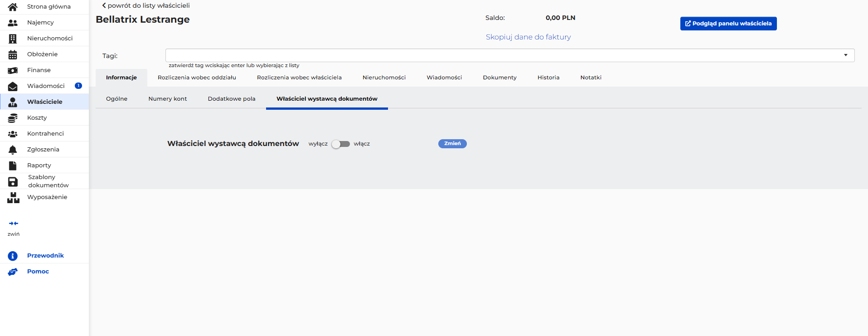The image size is (868, 336).
Task: Open the Tagi dropdown arrow
Action: 846,55
